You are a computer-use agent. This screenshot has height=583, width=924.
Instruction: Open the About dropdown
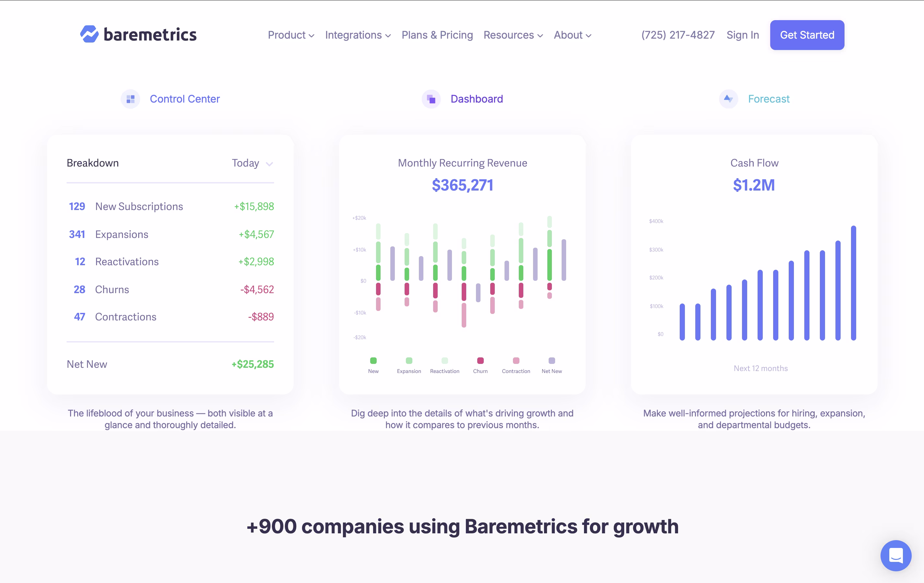pos(573,35)
